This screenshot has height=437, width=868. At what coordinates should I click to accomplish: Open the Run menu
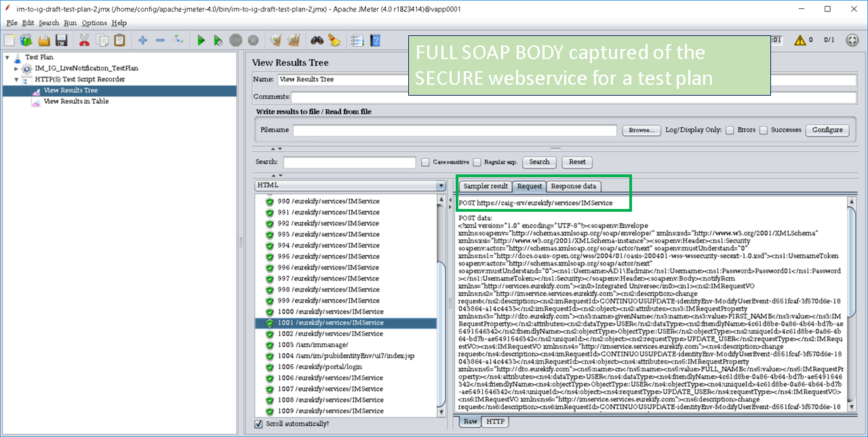click(71, 23)
